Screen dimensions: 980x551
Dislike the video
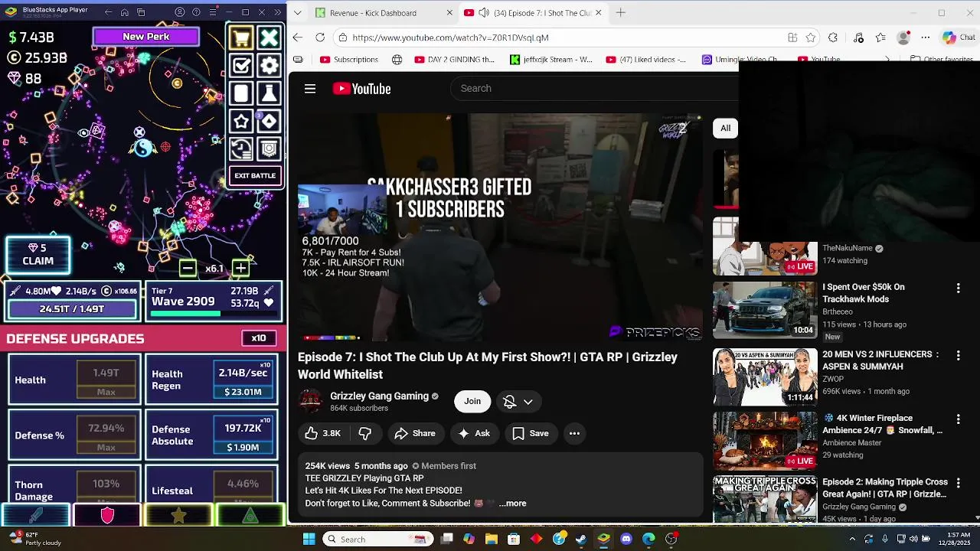pyautogui.click(x=365, y=433)
